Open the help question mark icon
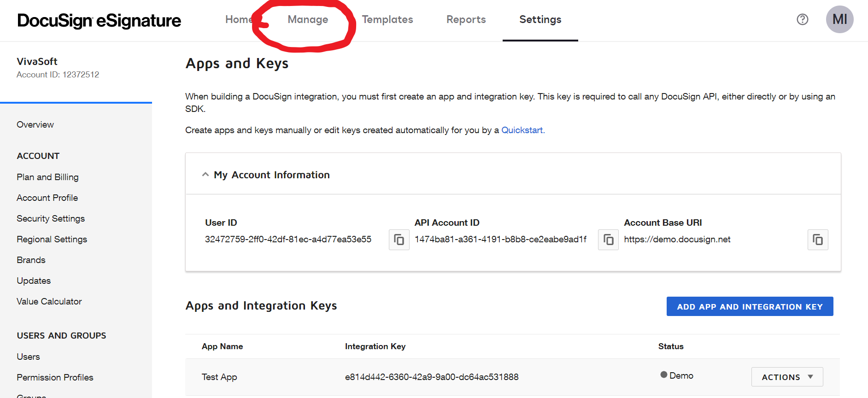Image resolution: width=868 pixels, height=398 pixels. 802,19
